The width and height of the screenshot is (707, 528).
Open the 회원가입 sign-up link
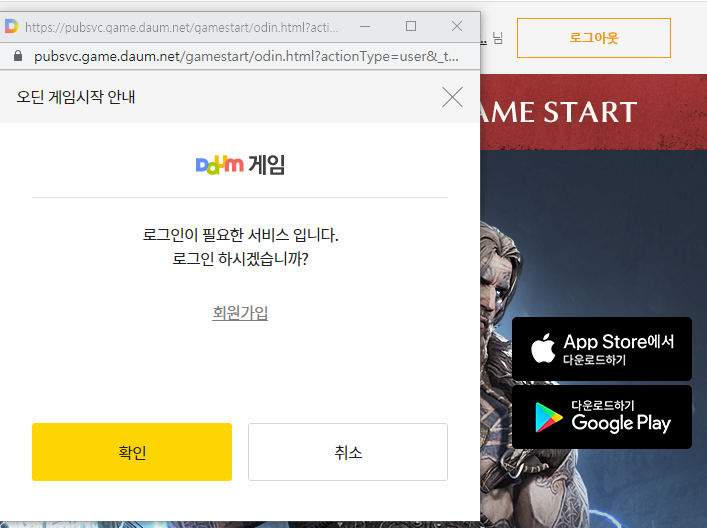point(240,312)
